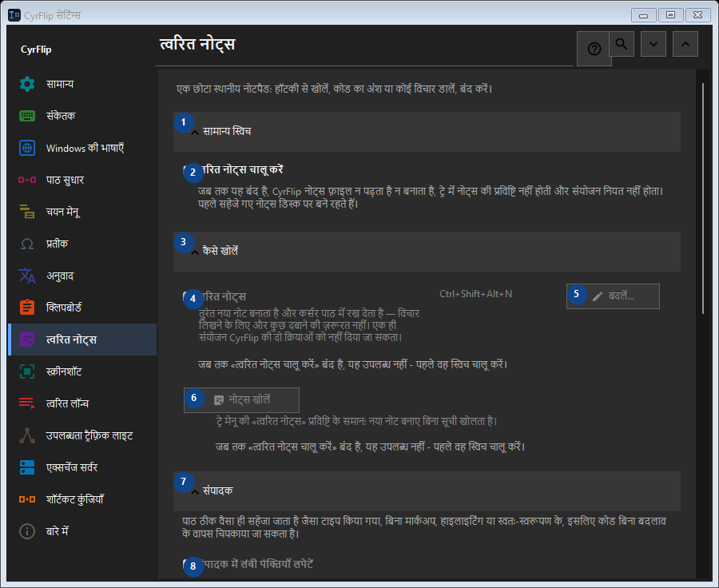The height and width of the screenshot is (588, 719).
Task: Collapse the कैसे खोलें section
Action: click(x=427, y=252)
